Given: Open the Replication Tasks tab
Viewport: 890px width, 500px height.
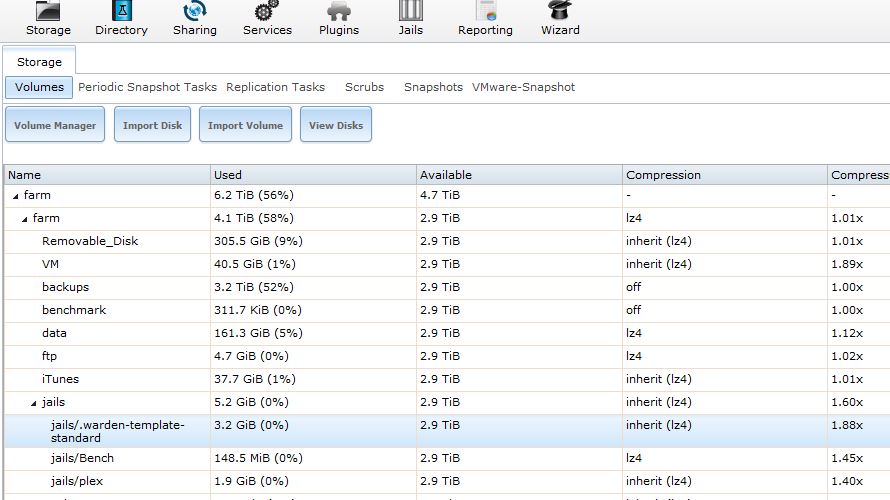Looking at the screenshot, I should pos(275,87).
